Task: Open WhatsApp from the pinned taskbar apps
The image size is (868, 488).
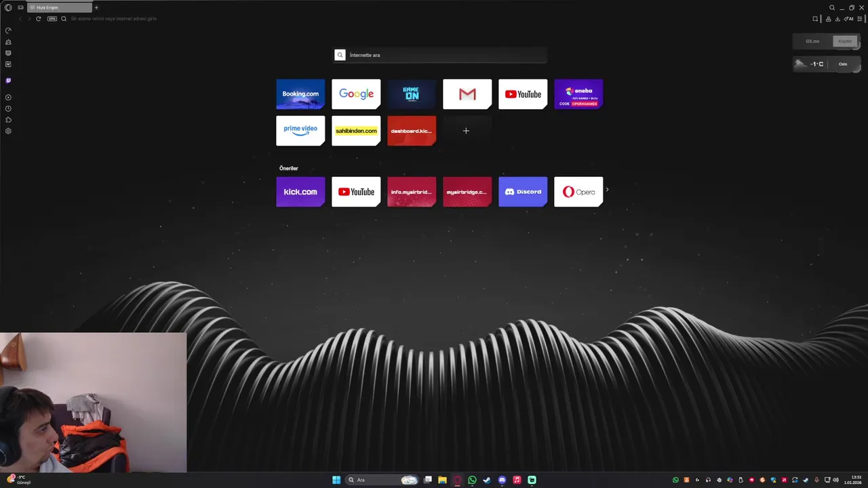Action: (472, 480)
